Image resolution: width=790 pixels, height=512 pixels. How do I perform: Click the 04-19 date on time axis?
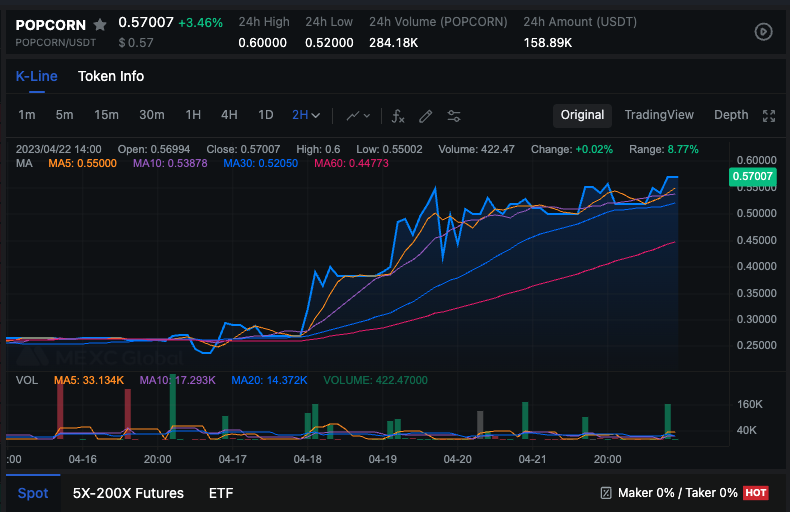click(x=382, y=459)
